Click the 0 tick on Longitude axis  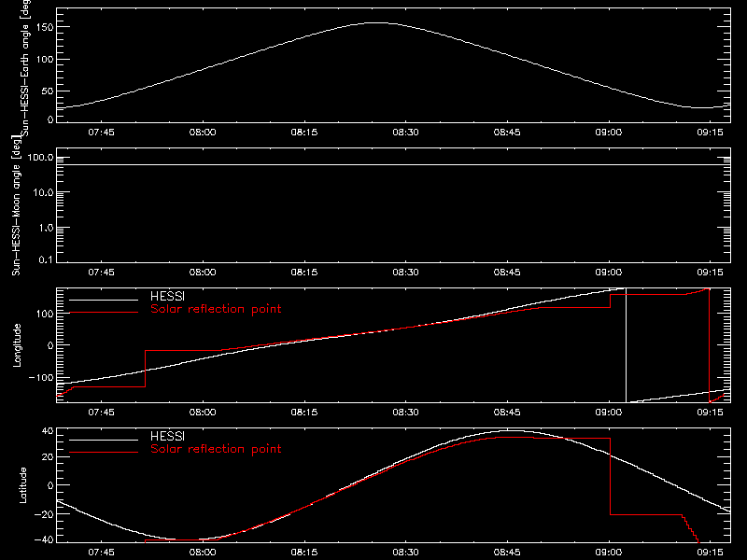point(50,345)
